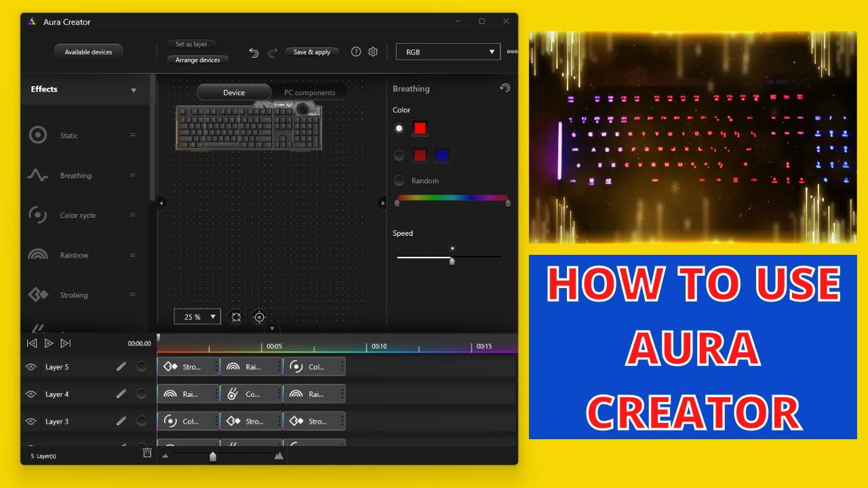Click timeline marker at 00:05
The image size is (868, 488).
click(274, 346)
